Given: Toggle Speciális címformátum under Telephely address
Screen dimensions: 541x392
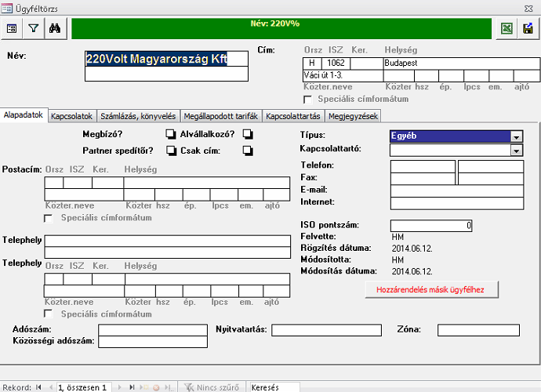Looking at the screenshot, I should click(x=49, y=314).
